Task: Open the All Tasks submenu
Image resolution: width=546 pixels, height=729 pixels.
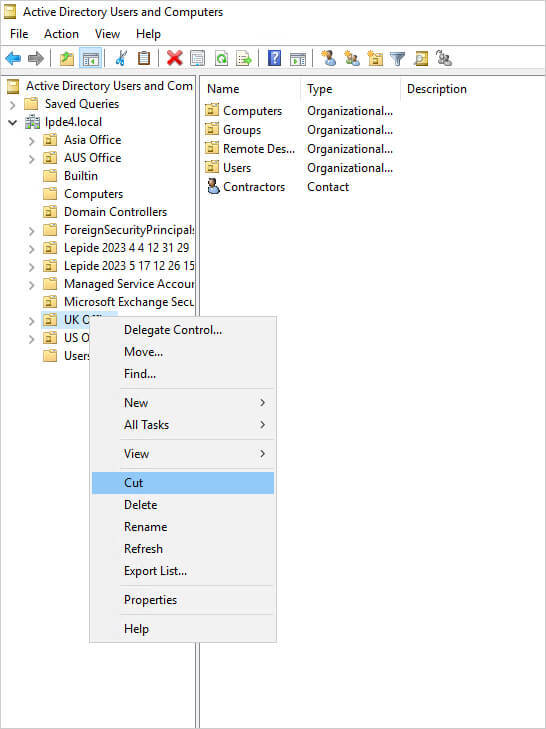Action: click(183, 424)
